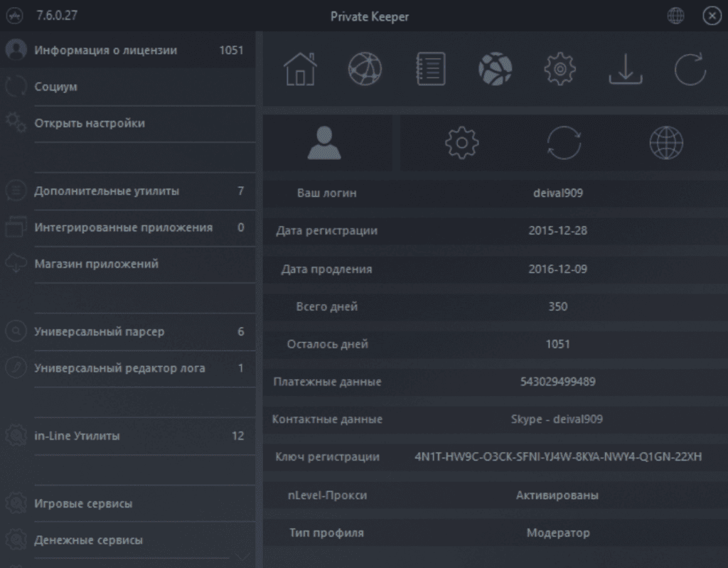The width and height of the screenshot is (728, 568).
Task: Click the language globe icon in title bar
Action: click(675, 16)
